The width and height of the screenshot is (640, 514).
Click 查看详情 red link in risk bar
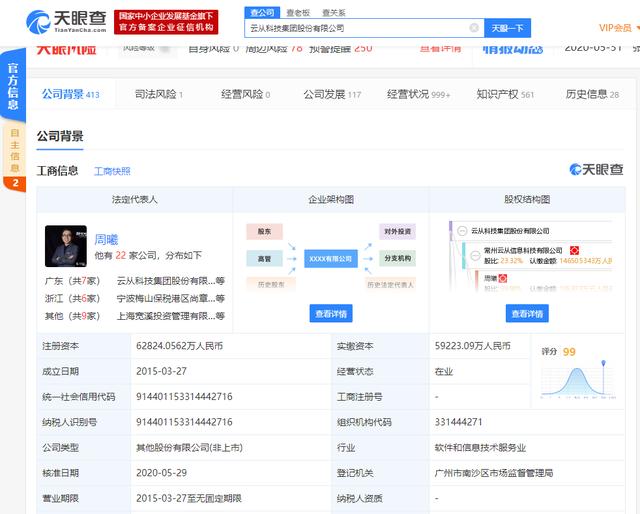440,49
